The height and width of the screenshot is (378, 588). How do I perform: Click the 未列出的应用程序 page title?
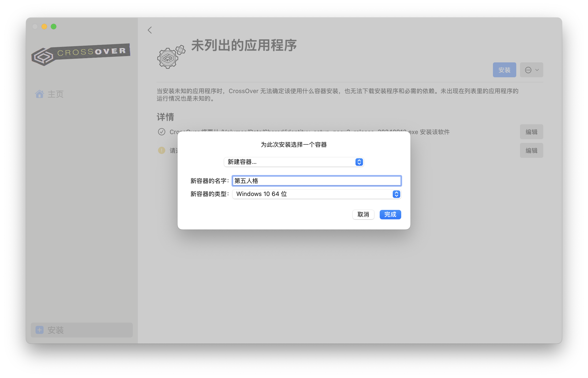(244, 45)
